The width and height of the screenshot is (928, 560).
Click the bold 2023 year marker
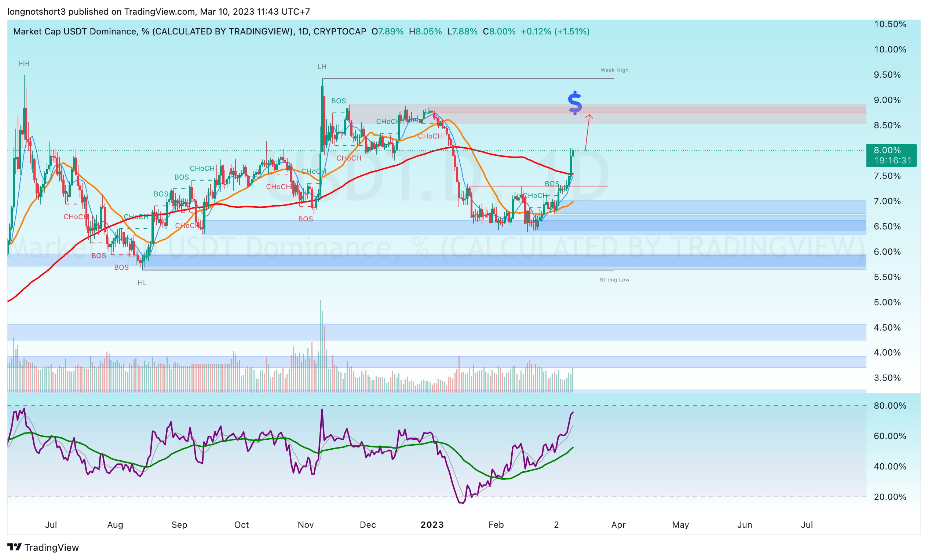[x=432, y=524]
